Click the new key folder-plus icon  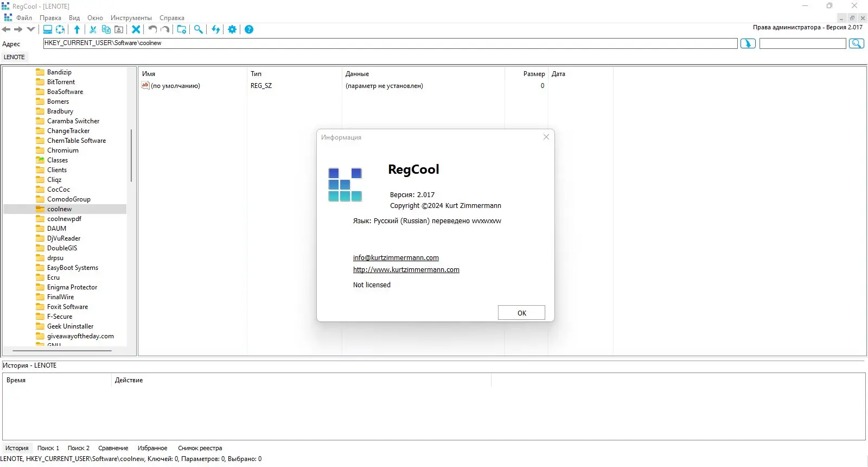point(182,29)
